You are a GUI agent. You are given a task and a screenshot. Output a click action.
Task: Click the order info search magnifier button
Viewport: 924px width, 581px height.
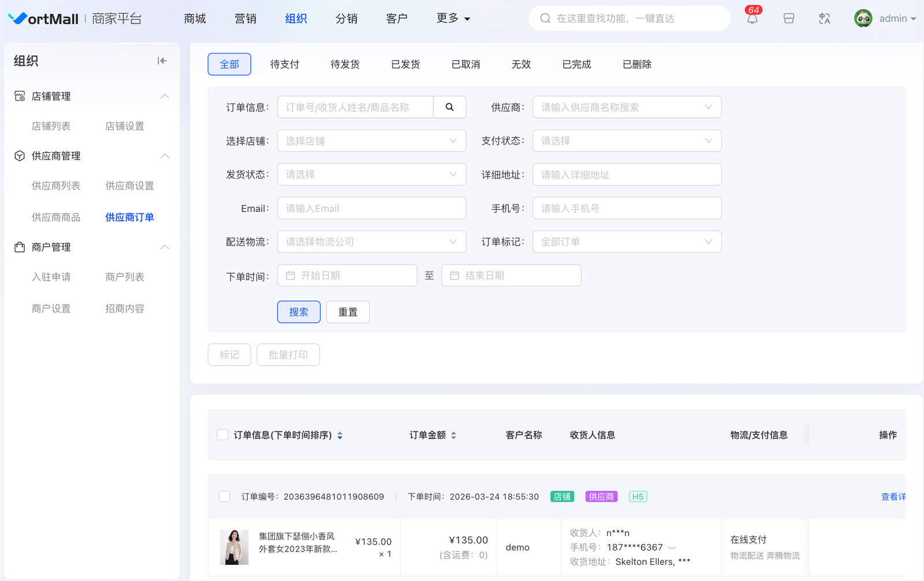click(449, 107)
